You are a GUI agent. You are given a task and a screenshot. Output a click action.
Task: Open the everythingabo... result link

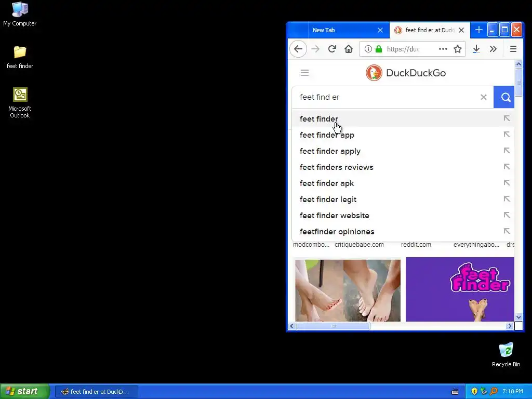[x=476, y=245]
